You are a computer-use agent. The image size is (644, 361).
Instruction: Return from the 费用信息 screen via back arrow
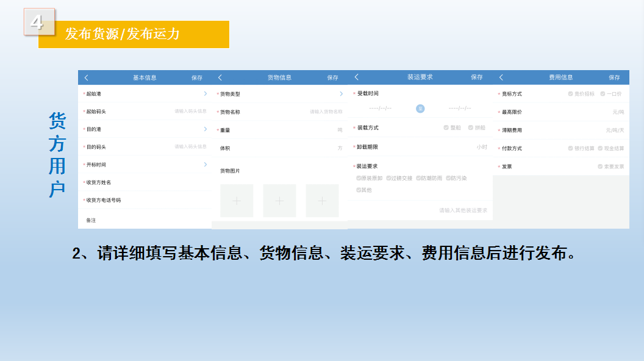tap(501, 77)
